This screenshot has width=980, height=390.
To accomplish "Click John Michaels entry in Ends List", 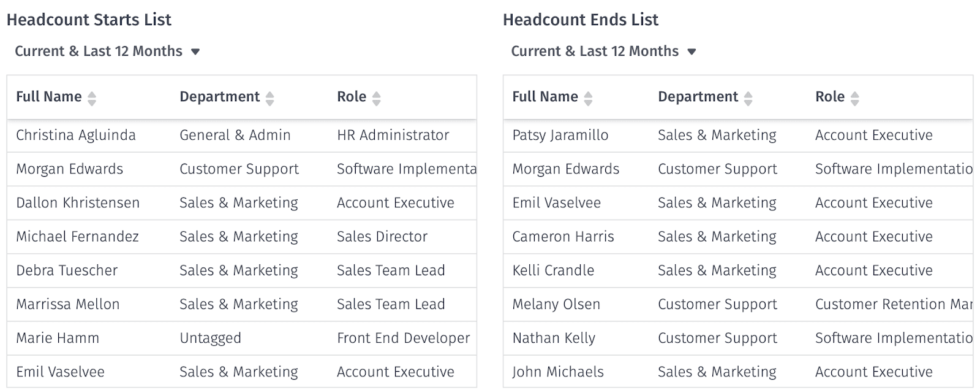I will [x=559, y=372].
